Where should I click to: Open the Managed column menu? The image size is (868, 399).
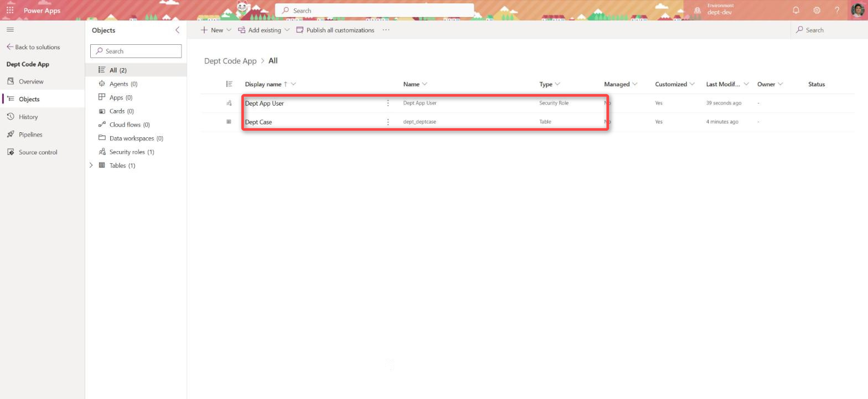pyautogui.click(x=621, y=84)
